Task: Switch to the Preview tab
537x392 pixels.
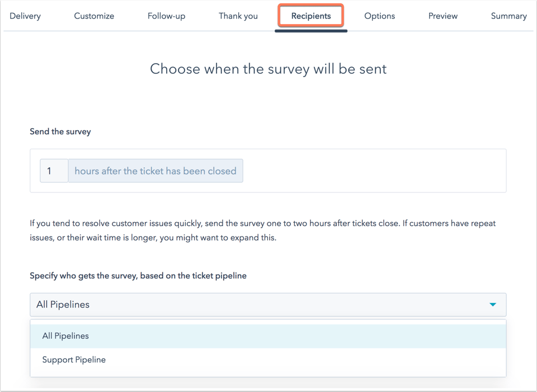Action: [x=443, y=16]
